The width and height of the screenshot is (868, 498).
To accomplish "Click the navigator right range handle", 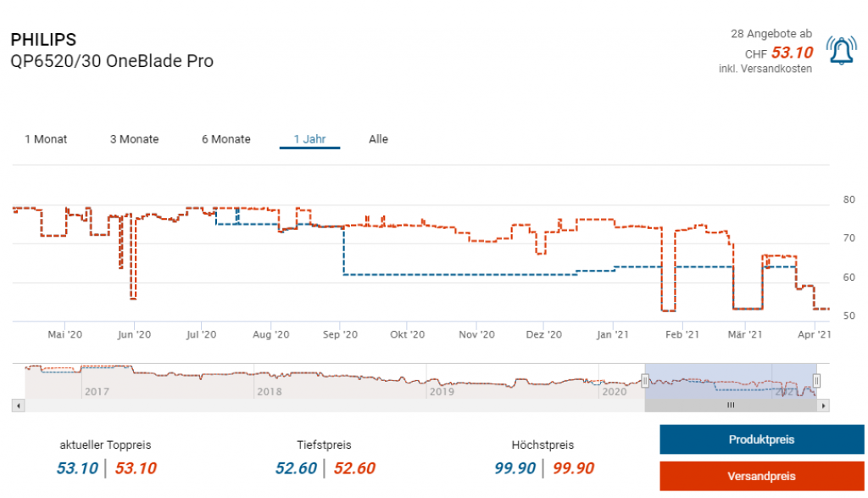I will pyautogui.click(x=816, y=381).
